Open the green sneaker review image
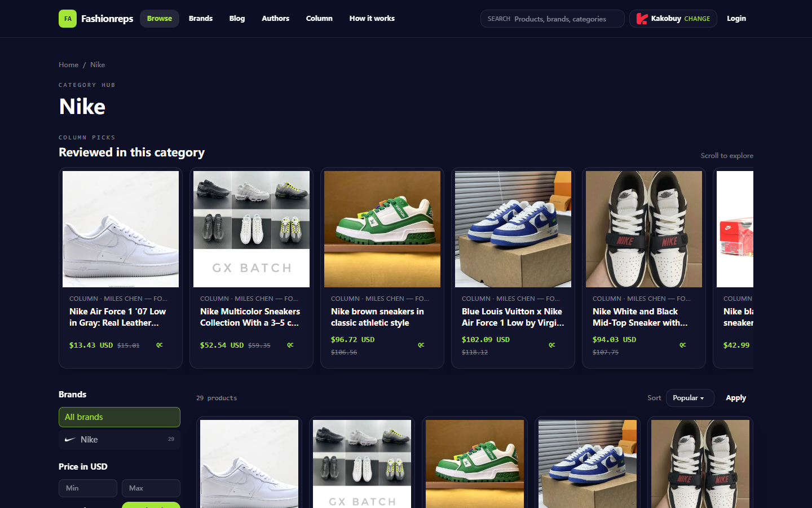The width and height of the screenshot is (812, 508). point(382,229)
